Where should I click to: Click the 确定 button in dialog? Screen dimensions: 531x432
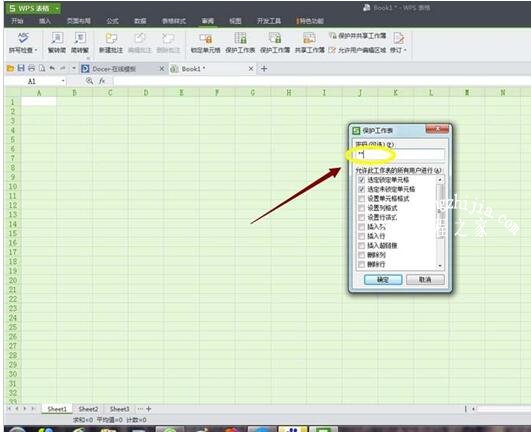pos(383,280)
